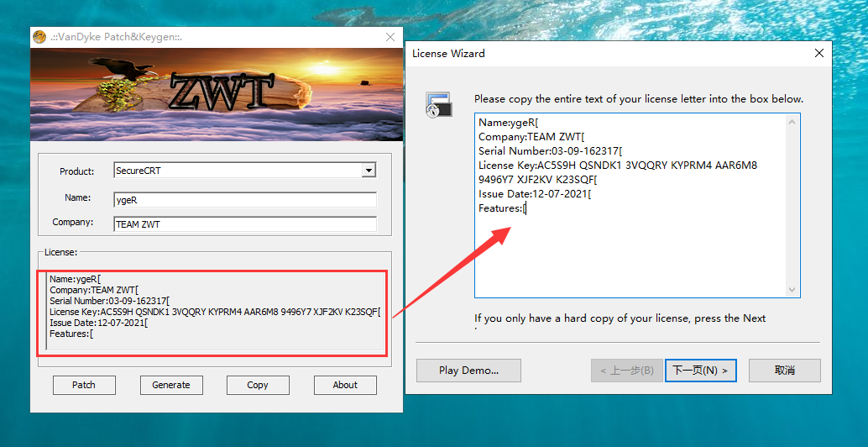Click keygen line 'Features:['

pos(71,334)
